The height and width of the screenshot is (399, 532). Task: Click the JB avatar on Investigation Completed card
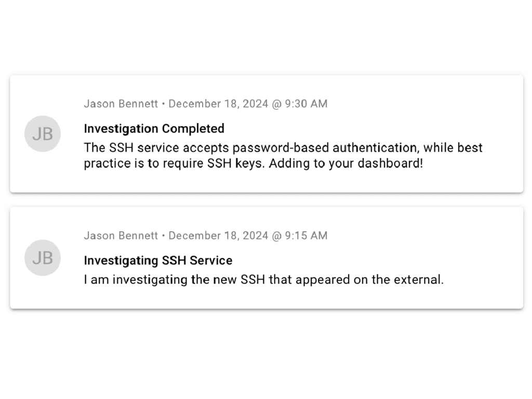[x=43, y=134]
